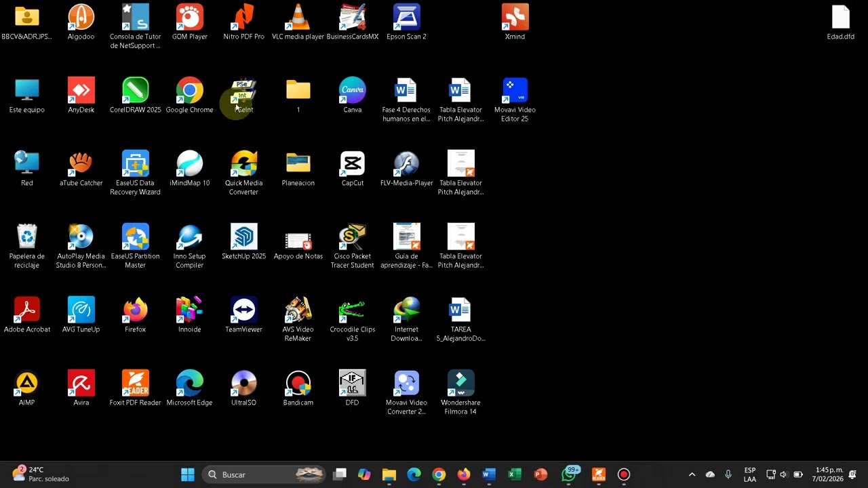Select the Planeacion folder

(298, 163)
